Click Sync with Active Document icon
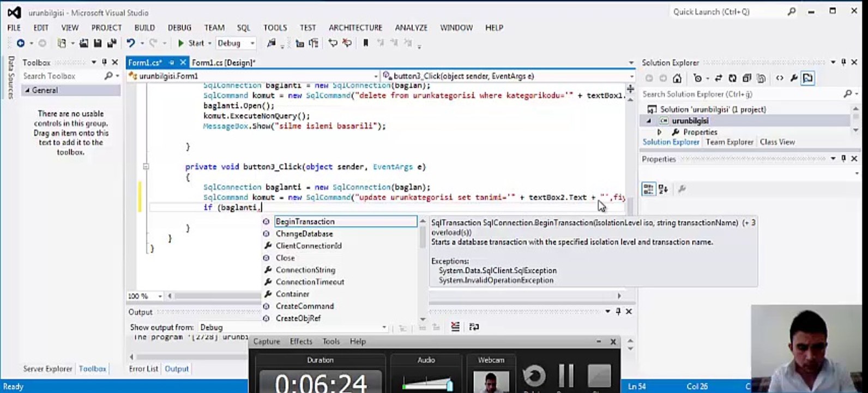868x393 pixels. click(x=719, y=78)
